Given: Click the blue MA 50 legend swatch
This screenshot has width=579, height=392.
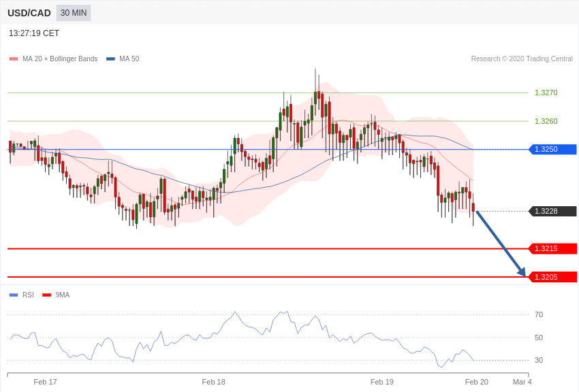Looking at the screenshot, I should point(111,59).
